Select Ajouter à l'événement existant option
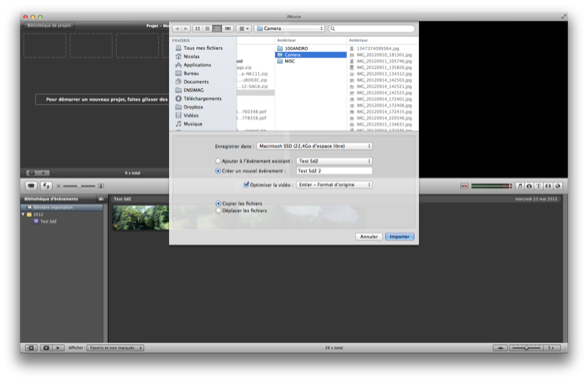This screenshot has width=588, height=381. point(218,161)
